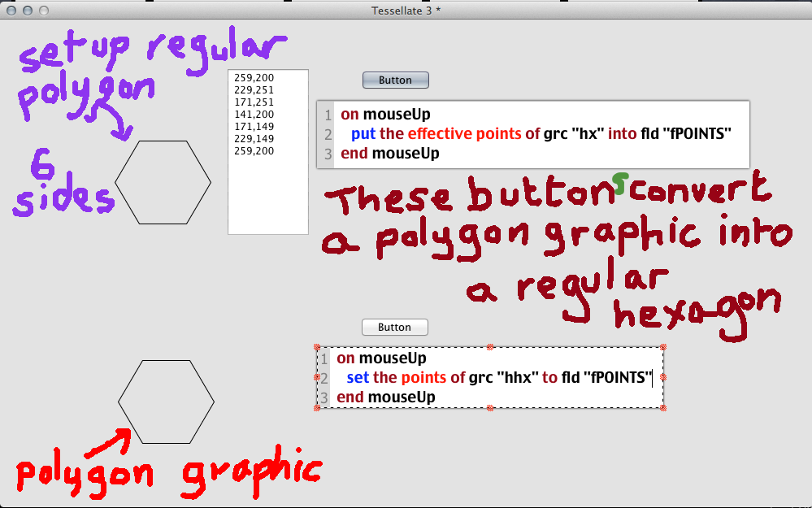Click the bottom-middle resize handle of the selected script field

[490, 407]
